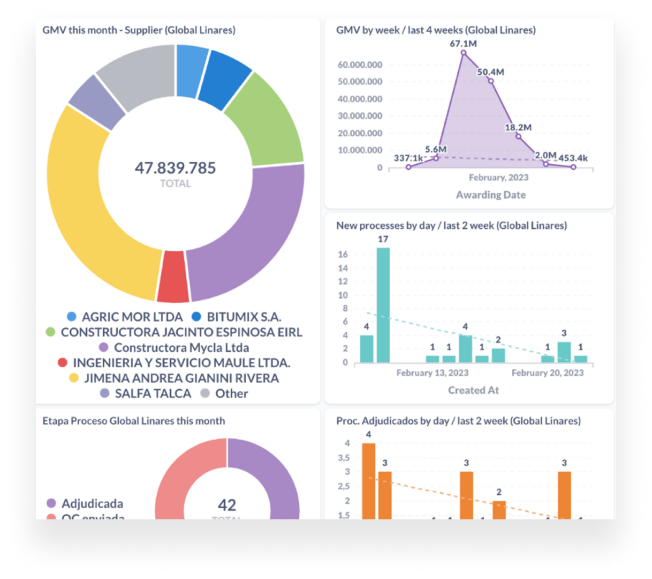This screenshot has width=652, height=579.
Task: Open the New processes by day card title
Action: (447, 225)
